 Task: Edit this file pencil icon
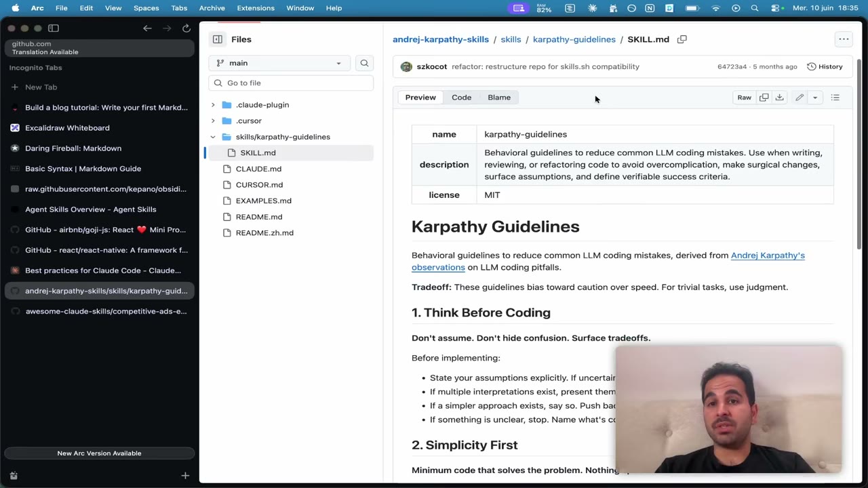800,98
